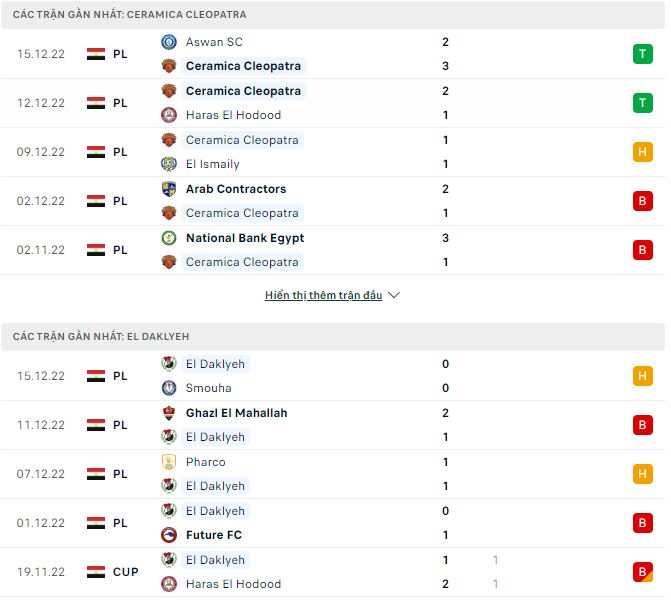
Task: Open the Haras El Hodood team in the 12.12.22 match
Action: [x=233, y=115]
